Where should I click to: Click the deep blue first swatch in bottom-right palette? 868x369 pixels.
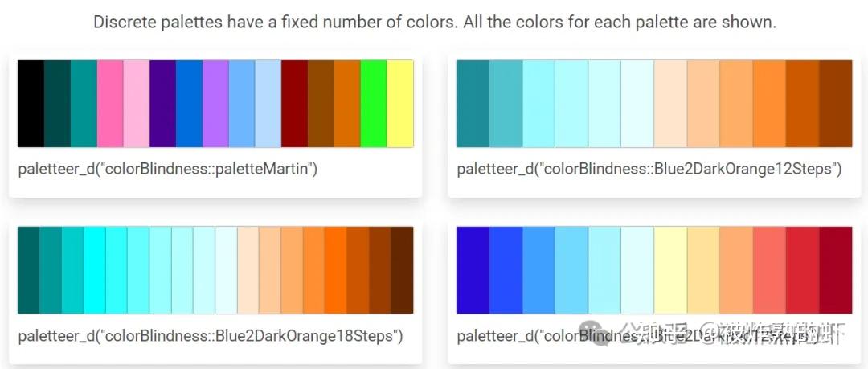473,270
